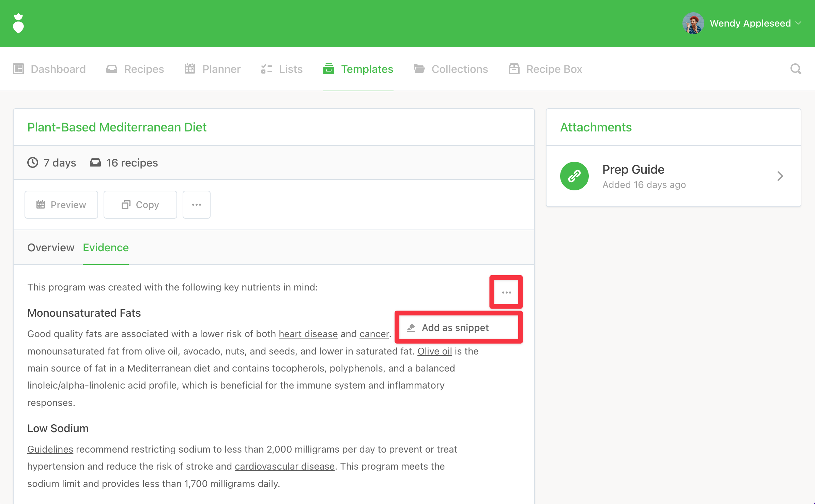
Task: Open the Planner calendar page
Action: (213, 69)
